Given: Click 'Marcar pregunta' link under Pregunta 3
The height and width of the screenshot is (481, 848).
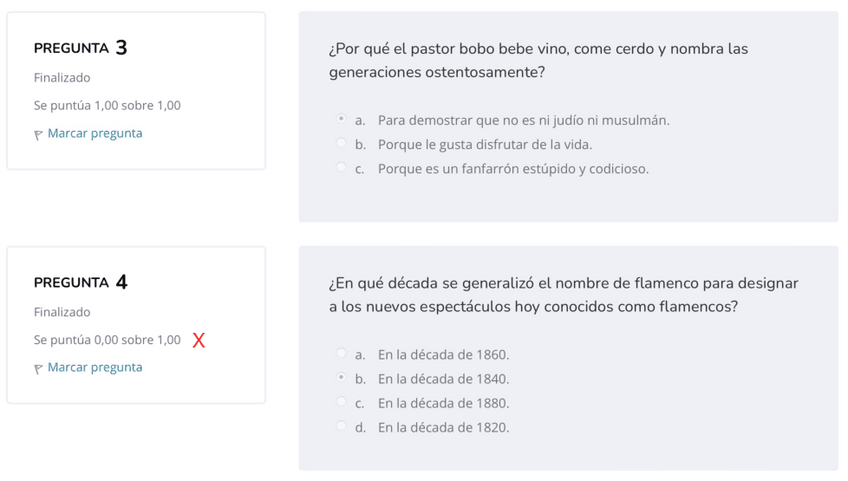Looking at the screenshot, I should pyautogui.click(x=94, y=133).
